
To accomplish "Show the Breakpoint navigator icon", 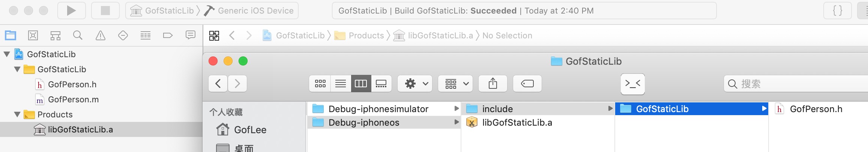I will [168, 36].
